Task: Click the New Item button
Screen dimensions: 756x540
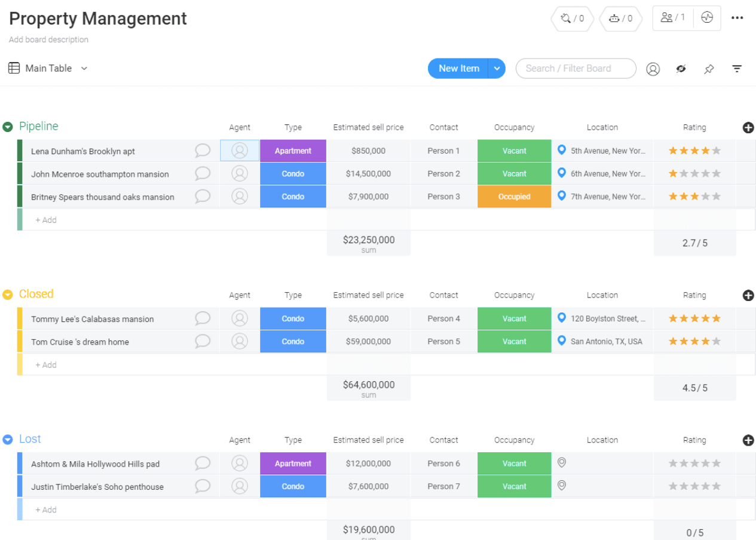Action: (x=458, y=68)
